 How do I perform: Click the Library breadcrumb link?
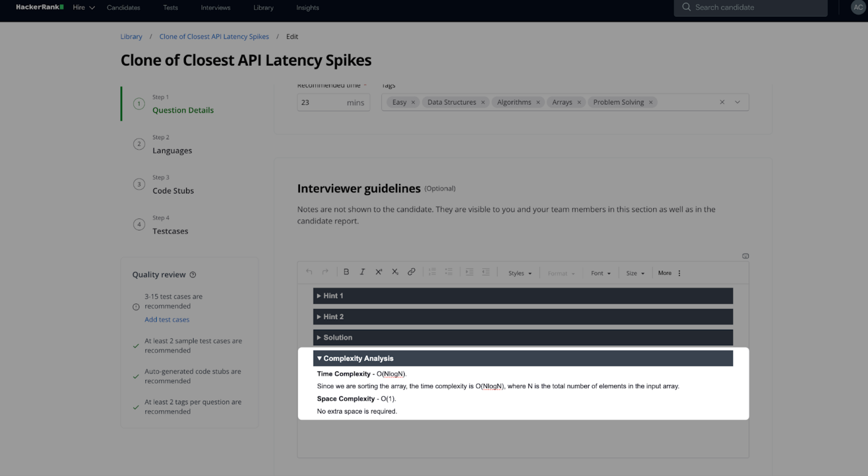tap(131, 36)
